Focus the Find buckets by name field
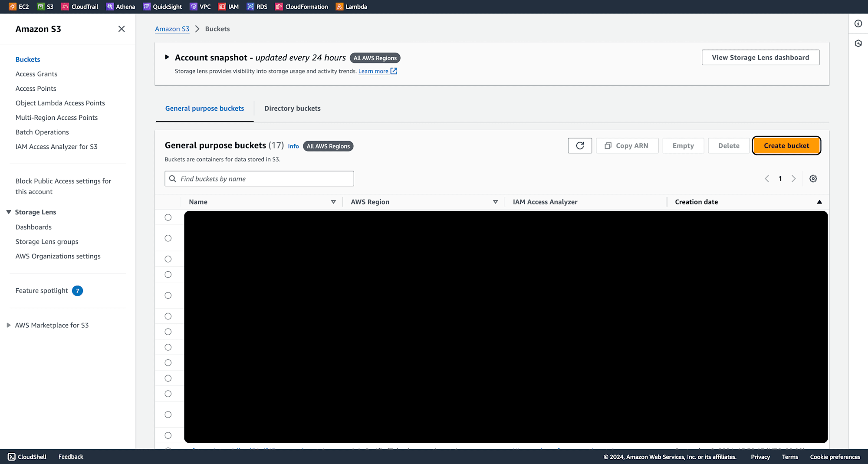 coord(259,178)
